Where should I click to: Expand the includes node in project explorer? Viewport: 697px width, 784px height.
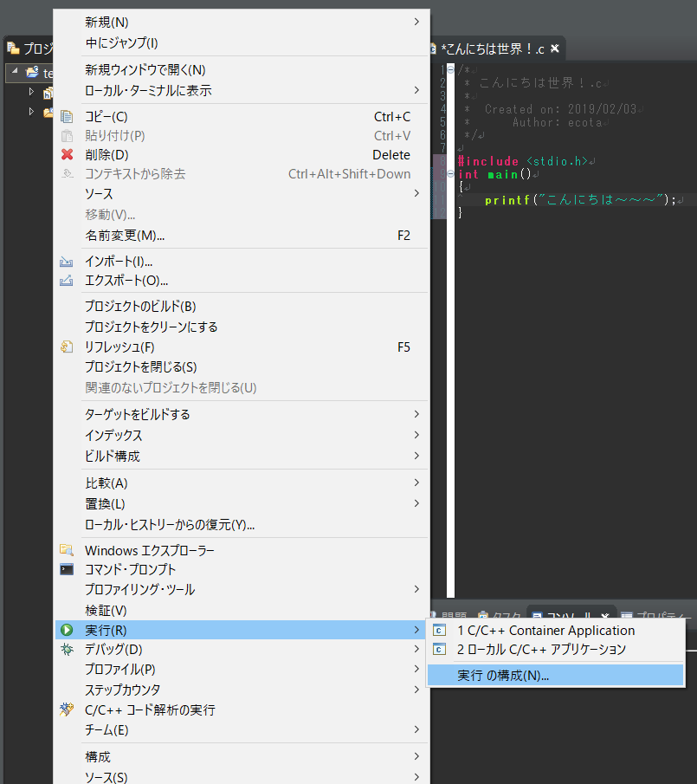point(30,91)
